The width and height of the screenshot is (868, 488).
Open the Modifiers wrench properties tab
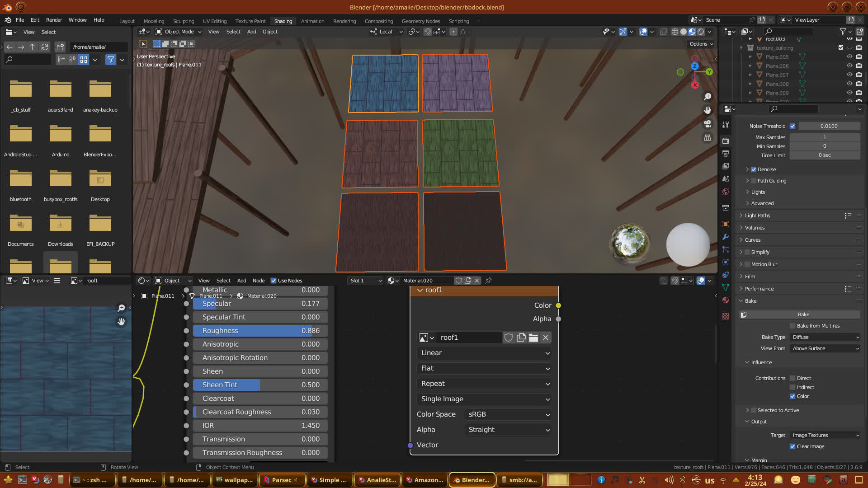click(726, 237)
